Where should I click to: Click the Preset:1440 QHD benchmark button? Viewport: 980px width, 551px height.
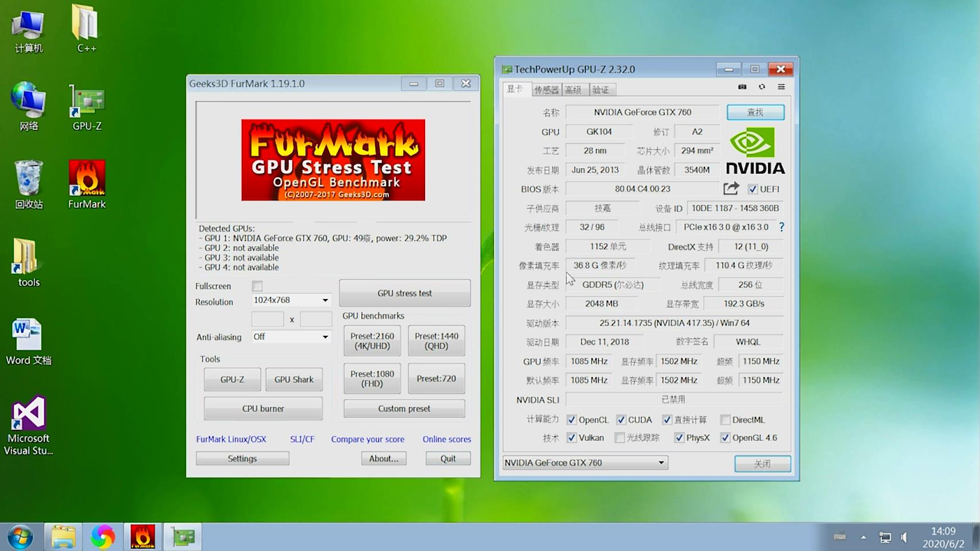coord(436,340)
